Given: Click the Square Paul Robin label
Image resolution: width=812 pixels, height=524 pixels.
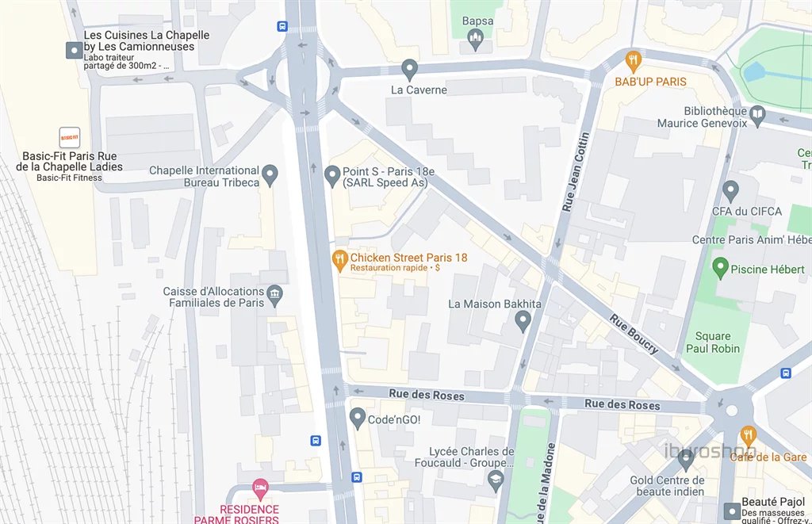Looking at the screenshot, I should pos(713,342).
